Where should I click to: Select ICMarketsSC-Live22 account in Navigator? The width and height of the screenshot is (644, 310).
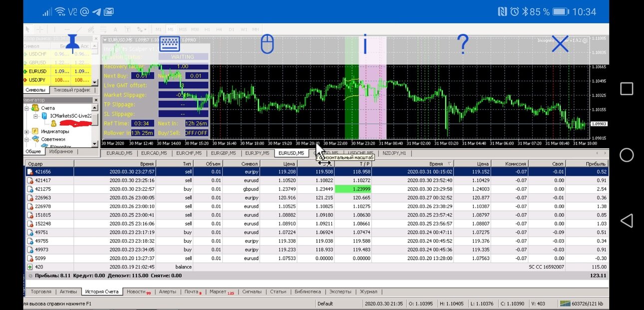[71, 116]
